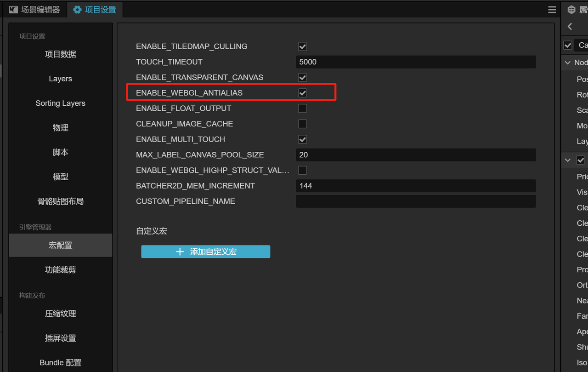
Task: Select the 项目设置 tab
Action: [x=95, y=10]
